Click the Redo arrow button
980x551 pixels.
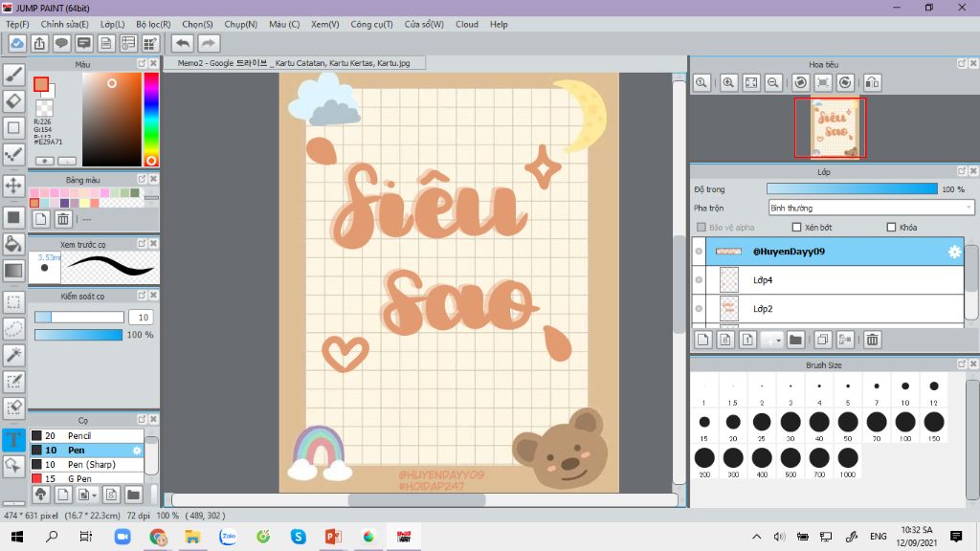point(209,43)
